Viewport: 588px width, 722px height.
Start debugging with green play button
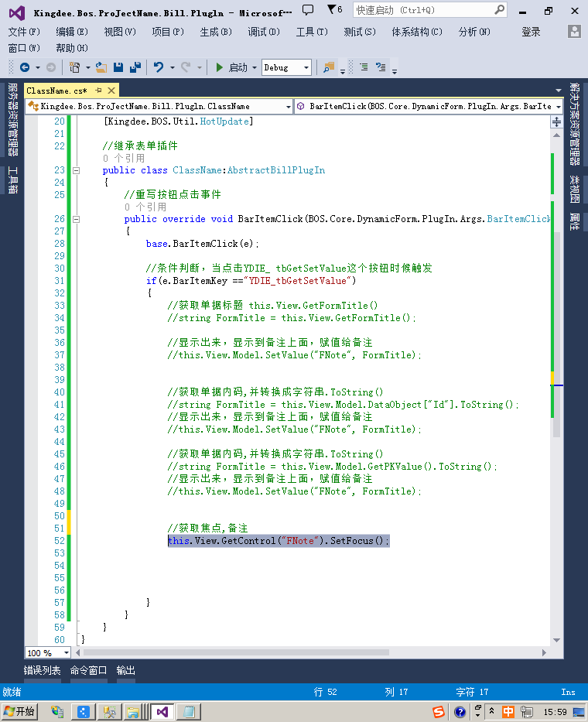click(220, 67)
